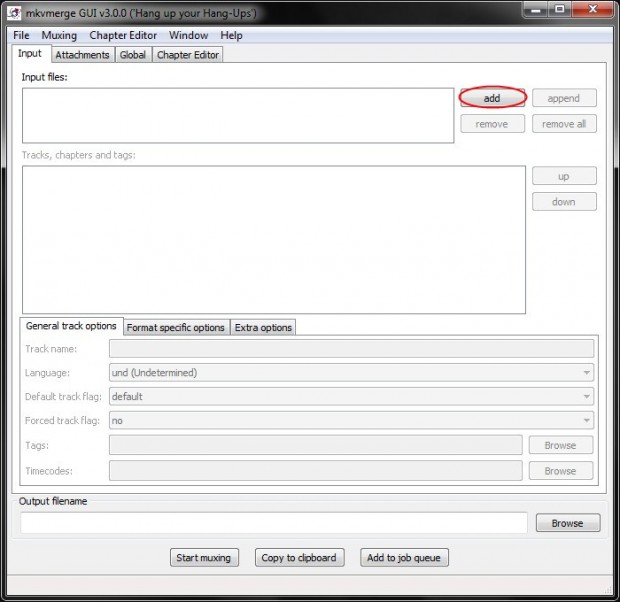Image resolution: width=620 pixels, height=602 pixels.
Task: Click the down button
Action: pos(564,202)
